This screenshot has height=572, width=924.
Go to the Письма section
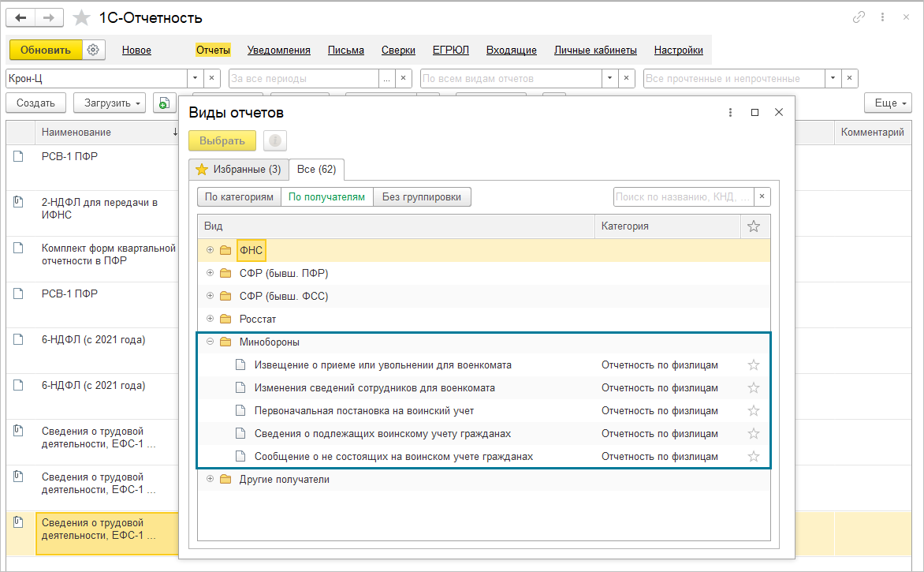pyautogui.click(x=346, y=50)
